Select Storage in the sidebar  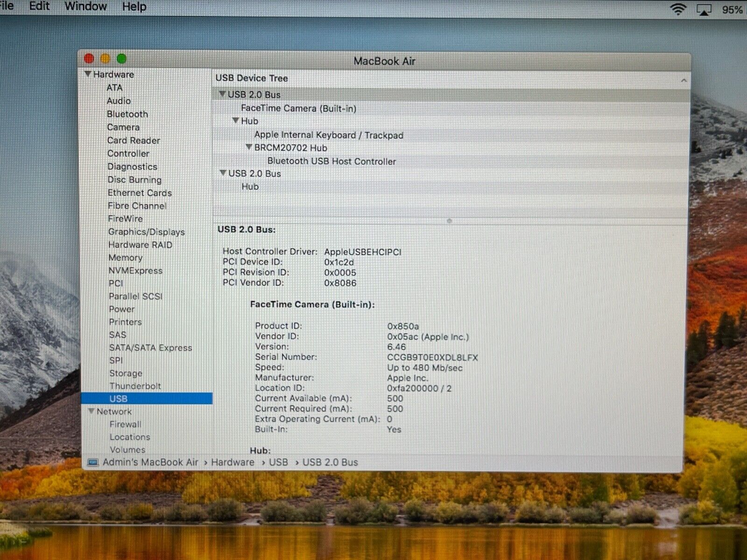126,373
